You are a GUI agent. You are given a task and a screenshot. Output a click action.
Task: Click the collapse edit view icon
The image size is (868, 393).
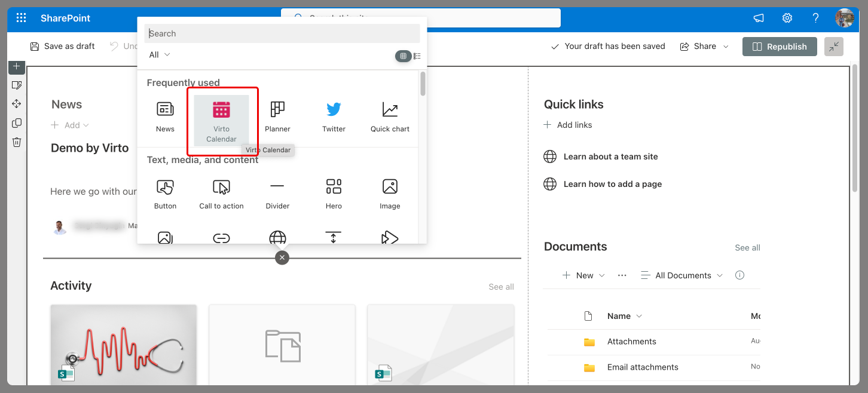click(x=833, y=47)
